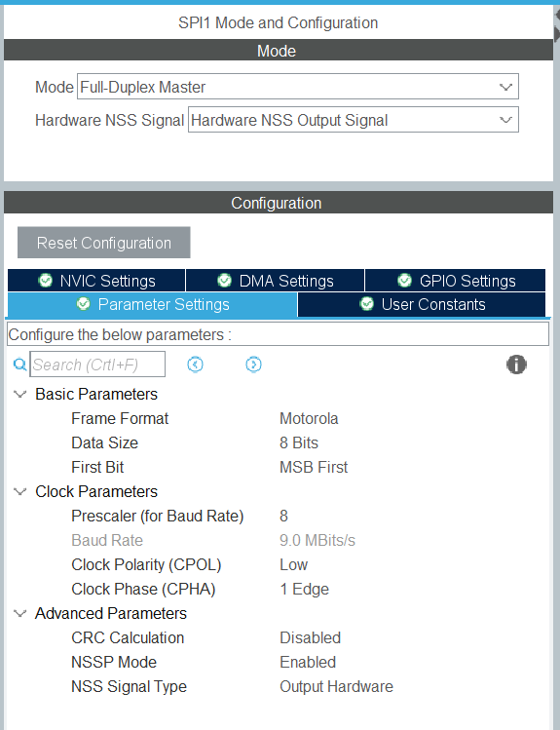Select Clock Phase value 1 Edge
The image size is (560, 730).
[304, 589]
